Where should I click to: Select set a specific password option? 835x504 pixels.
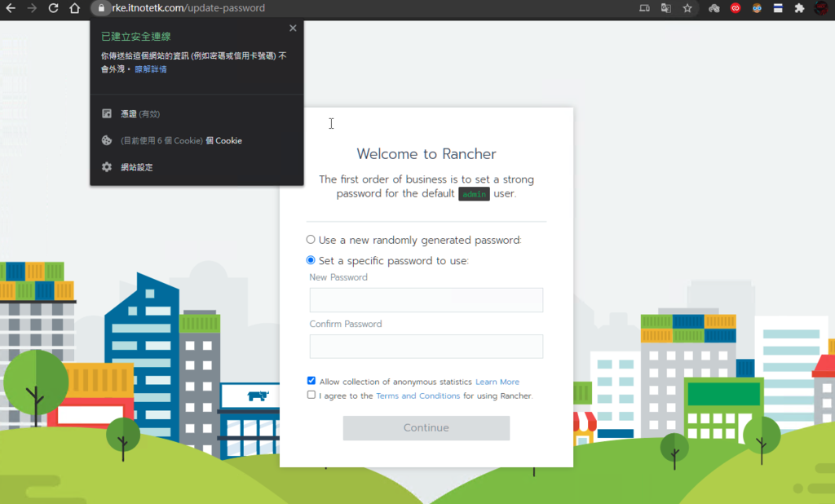coord(311,260)
